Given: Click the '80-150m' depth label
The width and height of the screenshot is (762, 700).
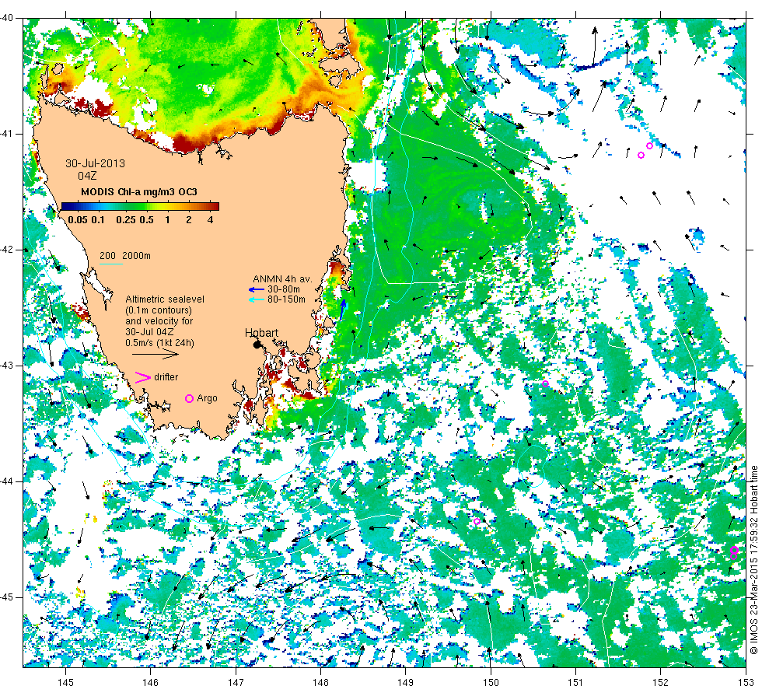Looking at the screenshot, I should 287,299.
